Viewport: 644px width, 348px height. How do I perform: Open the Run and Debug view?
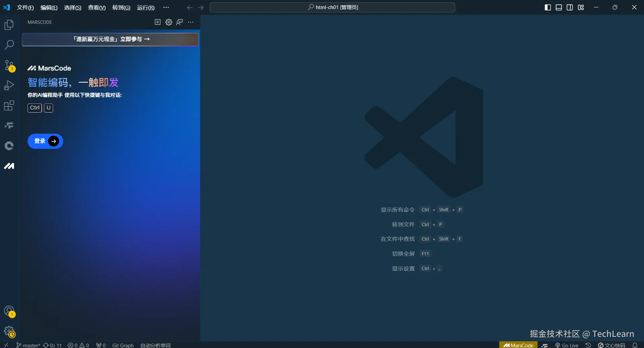(x=9, y=85)
